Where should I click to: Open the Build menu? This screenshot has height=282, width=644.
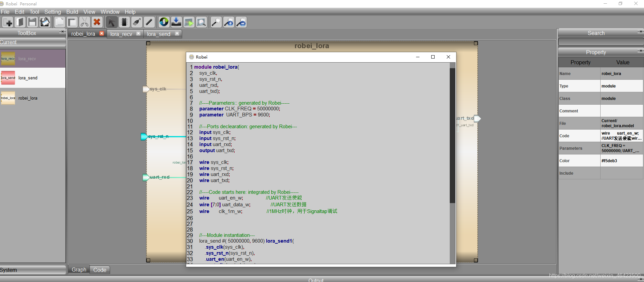point(72,12)
